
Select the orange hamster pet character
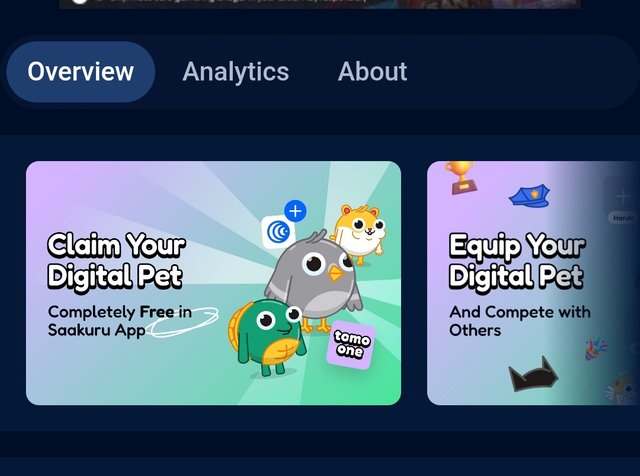pyautogui.click(x=360, y=235)
